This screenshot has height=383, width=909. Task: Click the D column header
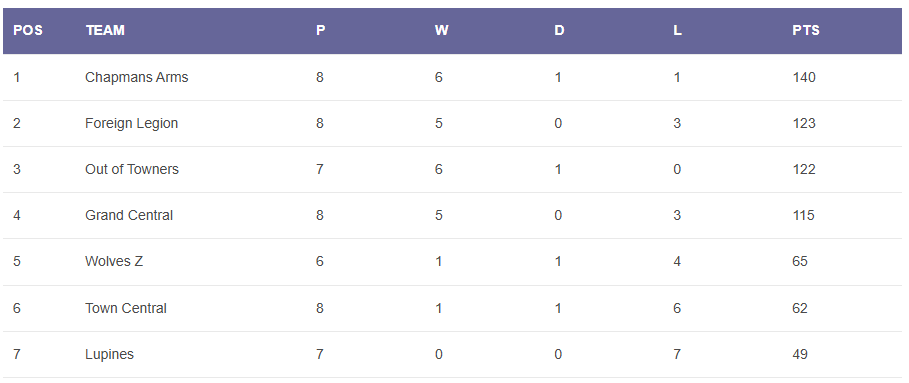(559, 31)
